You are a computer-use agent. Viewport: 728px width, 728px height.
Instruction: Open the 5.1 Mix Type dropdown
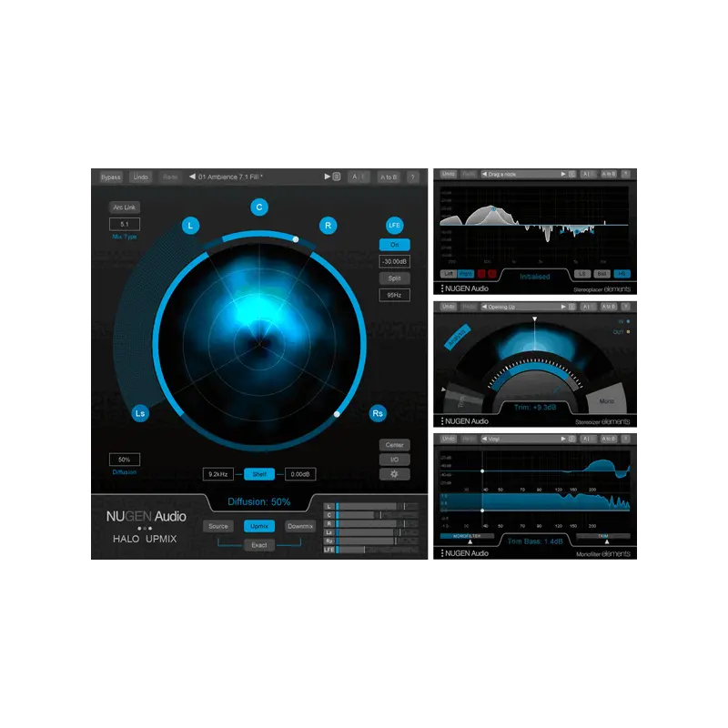(125, 224)
